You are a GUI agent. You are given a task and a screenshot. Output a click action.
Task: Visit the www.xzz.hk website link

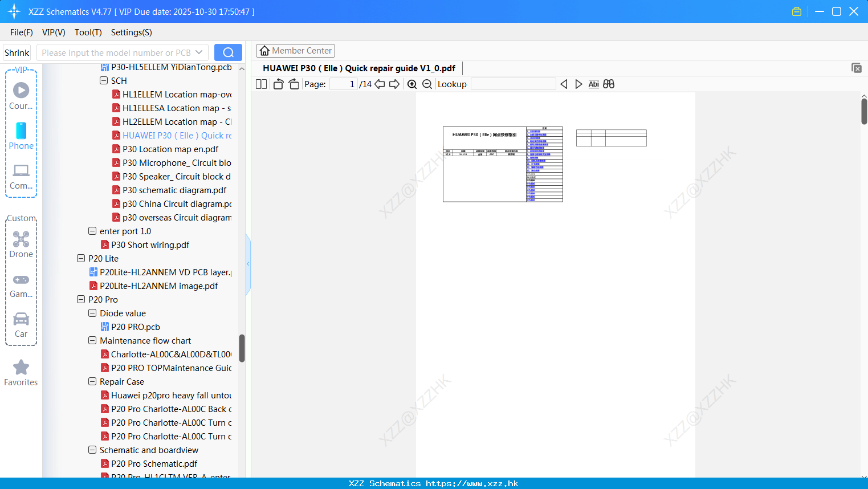point(472,483)
